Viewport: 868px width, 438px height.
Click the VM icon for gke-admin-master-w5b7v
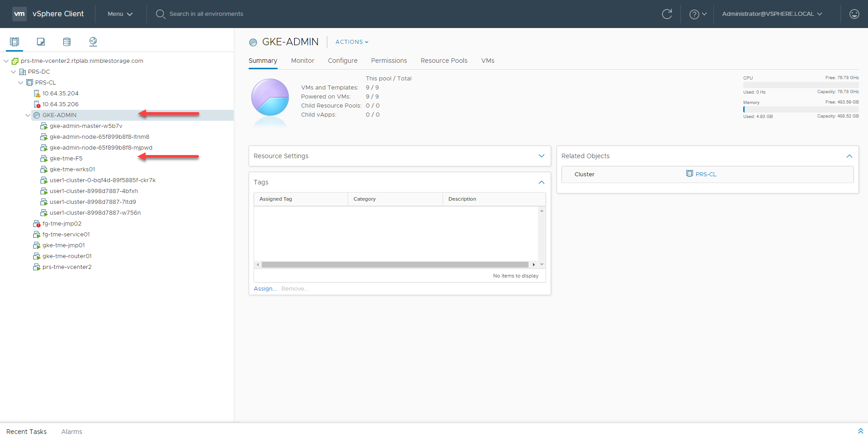(x=44, y=126)
